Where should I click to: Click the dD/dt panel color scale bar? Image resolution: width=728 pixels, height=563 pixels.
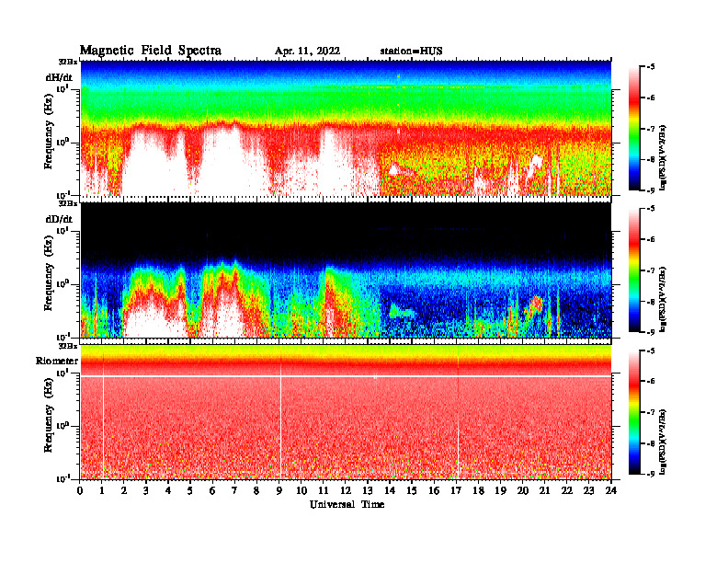[x=634, y=270]
